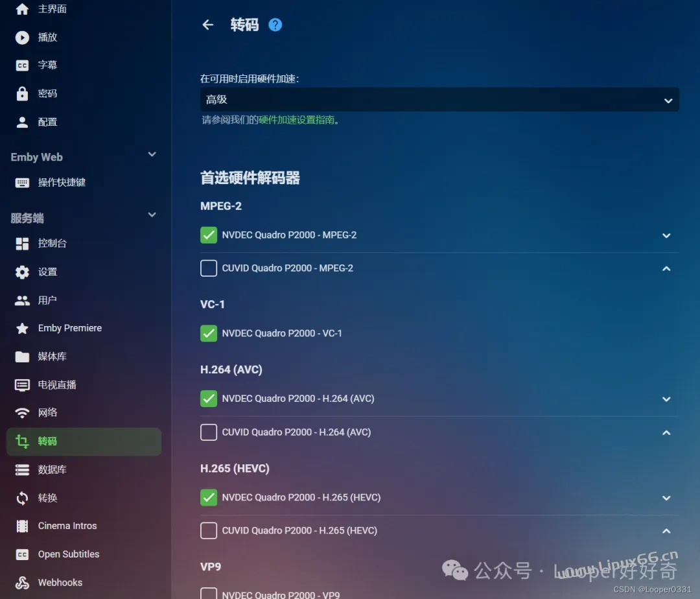Open the 媒体库 server page

coord(52,357)
